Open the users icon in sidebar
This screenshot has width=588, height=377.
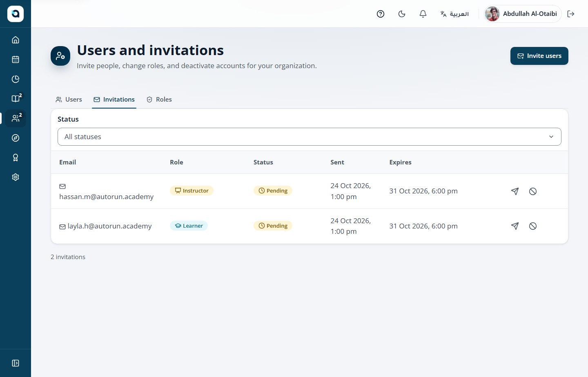(x=16, y=118)
